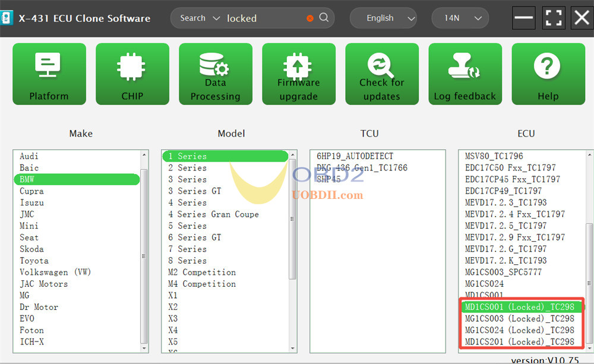
Task: Select 8HP45 in the TCU list
Action: tap(329, 179)
